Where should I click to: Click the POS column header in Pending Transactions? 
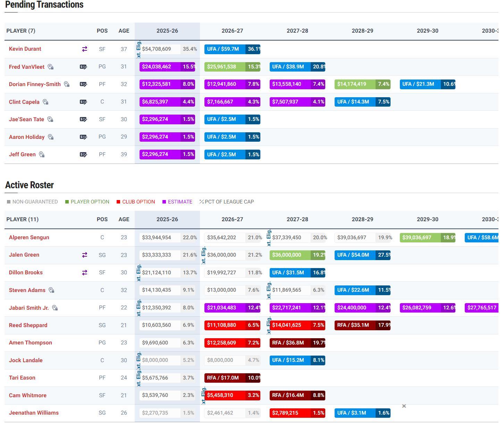click(102, 31)
